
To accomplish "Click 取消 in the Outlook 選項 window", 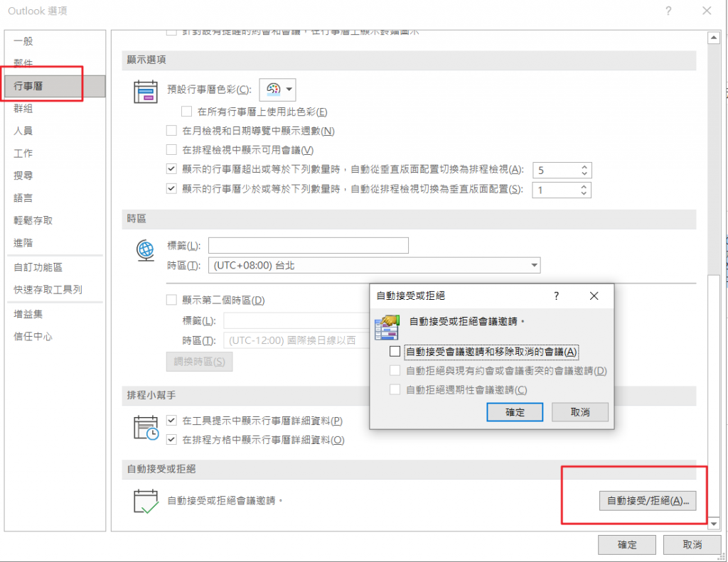I will point(692,545).
